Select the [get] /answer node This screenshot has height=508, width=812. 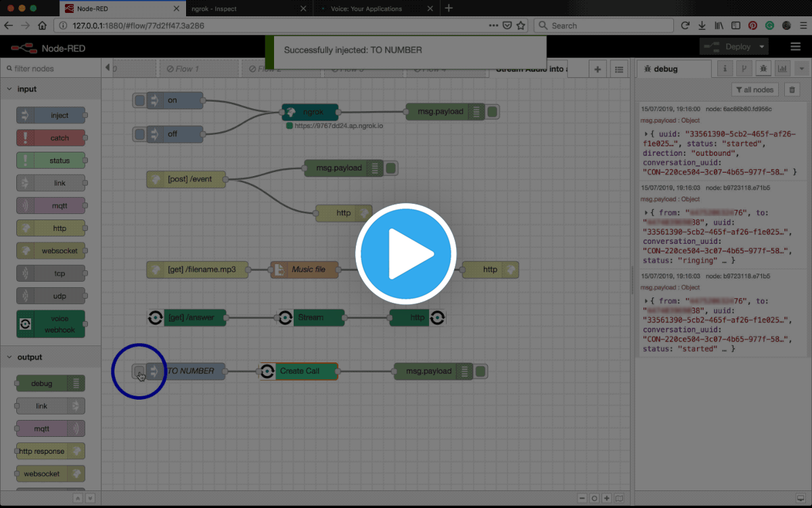[x=187, y=317]
